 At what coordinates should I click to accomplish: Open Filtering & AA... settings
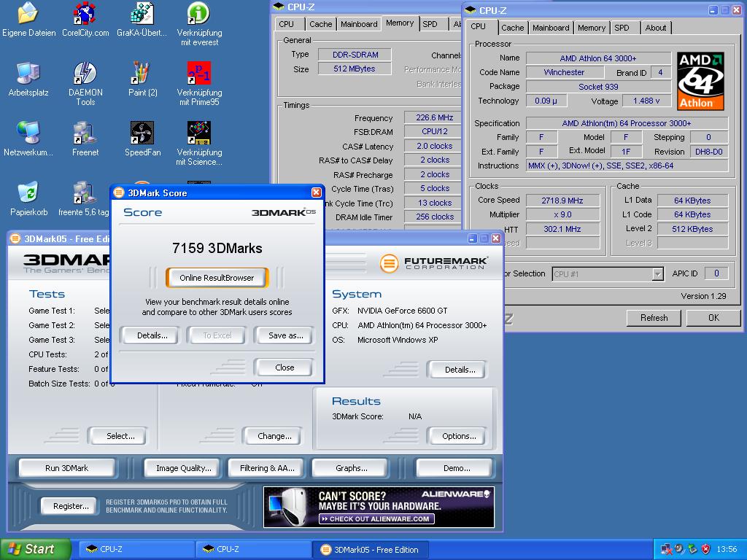[267, 468]
